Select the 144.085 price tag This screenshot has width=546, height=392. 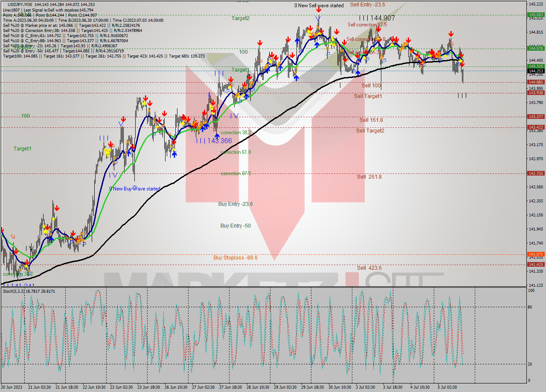pos(536,82)
